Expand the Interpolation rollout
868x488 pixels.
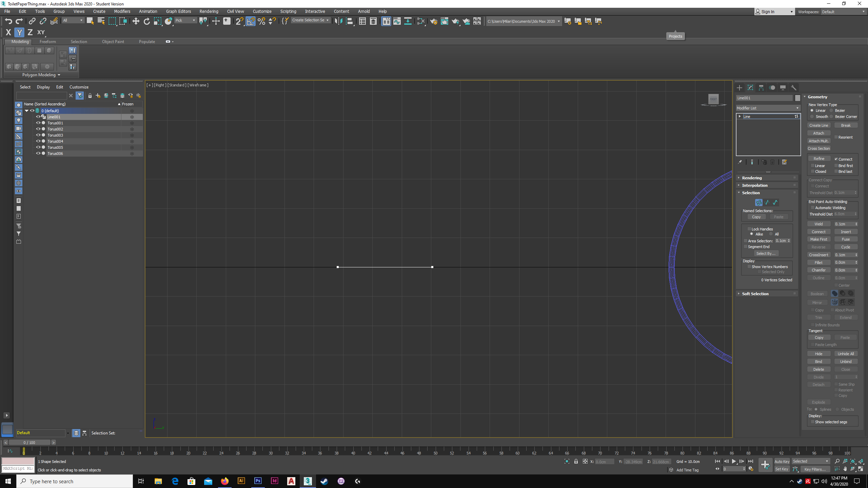768,185
